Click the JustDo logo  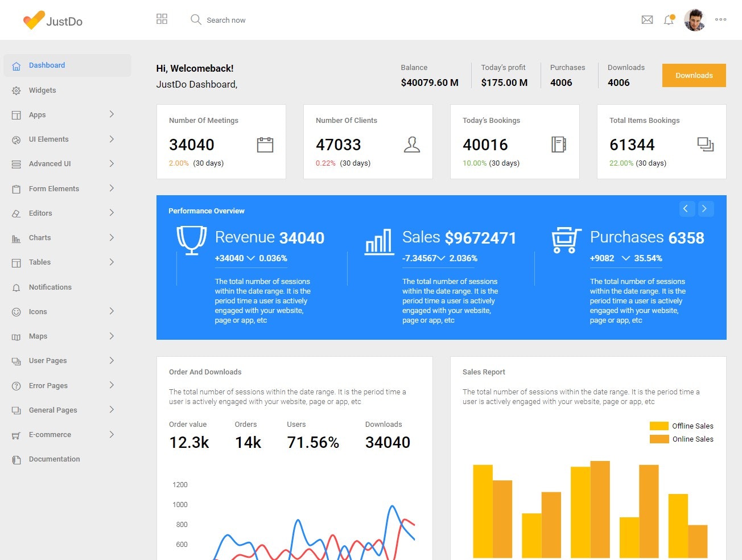click(53, 20)
